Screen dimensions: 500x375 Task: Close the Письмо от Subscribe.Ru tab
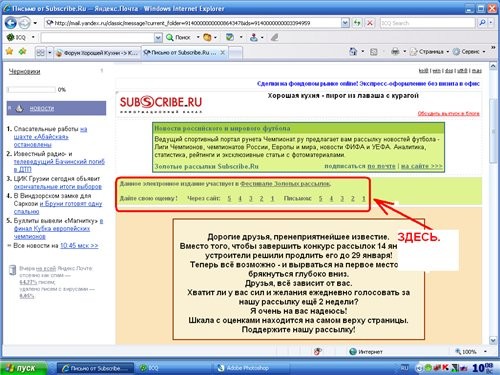[x=222, y=52]
